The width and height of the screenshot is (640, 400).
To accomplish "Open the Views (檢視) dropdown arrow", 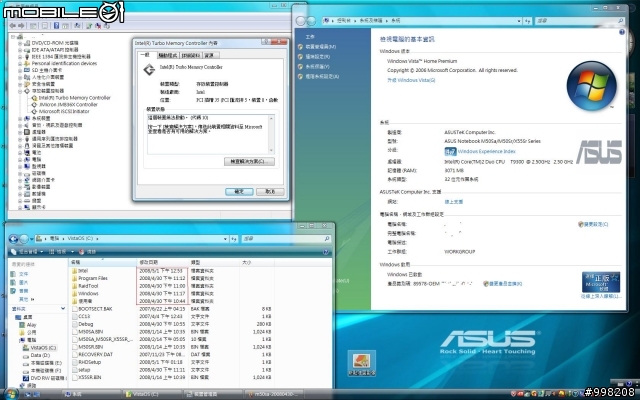I will click(72, 252).
